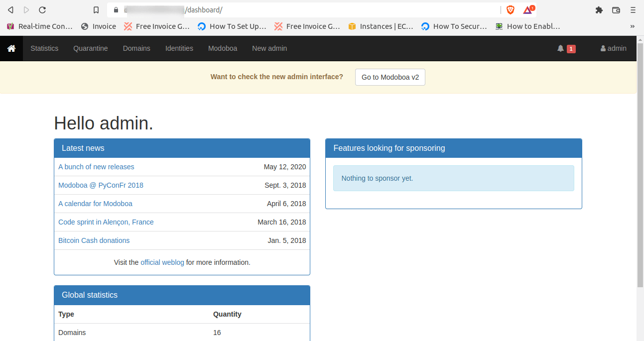
Task: Reload the page with the refresh icon
Action: 42,10
